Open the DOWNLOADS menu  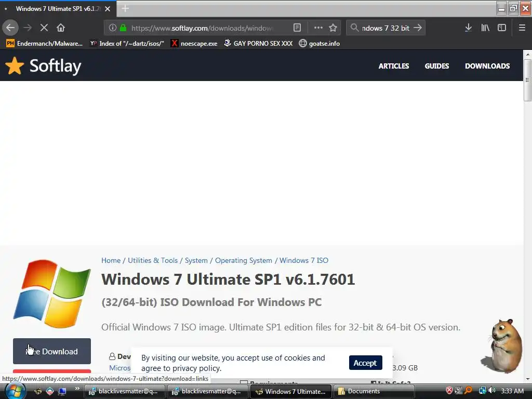487,66
